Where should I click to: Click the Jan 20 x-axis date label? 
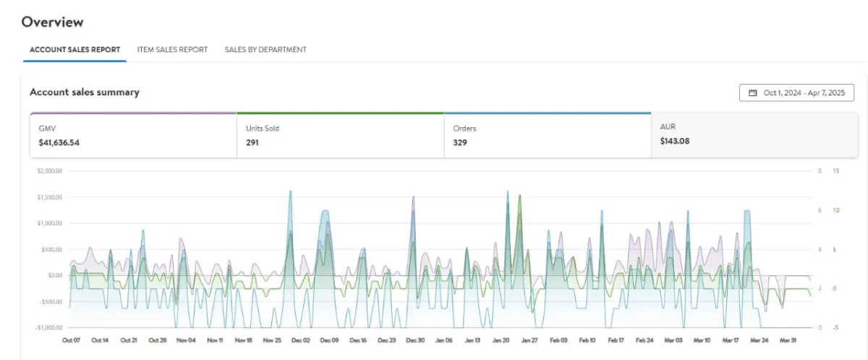(501, 340)
